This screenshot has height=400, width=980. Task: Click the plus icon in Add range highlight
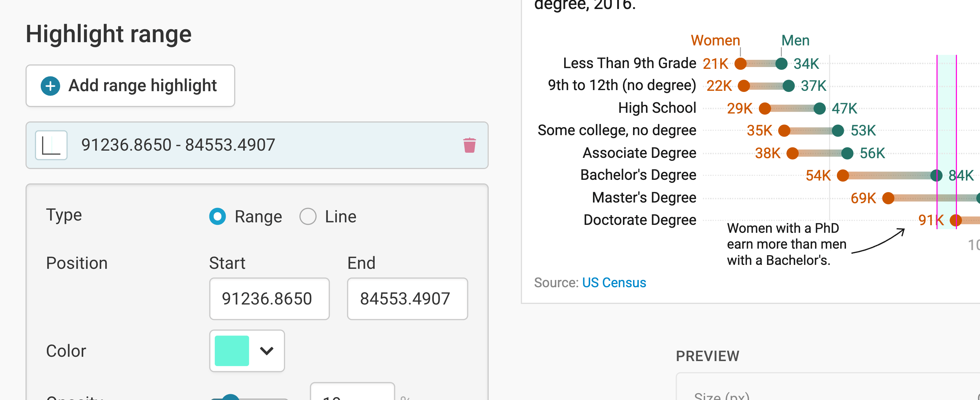[50, 86]
